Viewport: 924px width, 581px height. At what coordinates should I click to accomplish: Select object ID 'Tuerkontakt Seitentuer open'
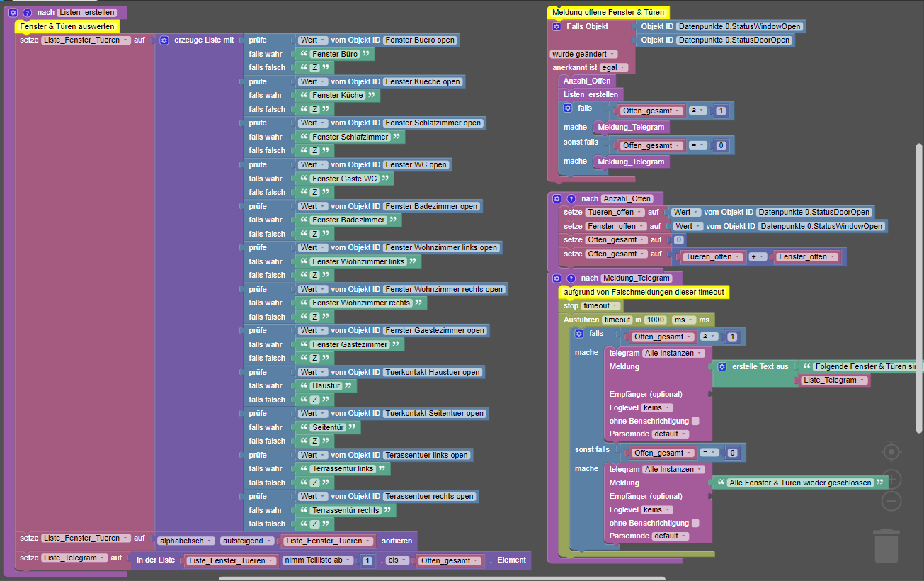[435, 413]
